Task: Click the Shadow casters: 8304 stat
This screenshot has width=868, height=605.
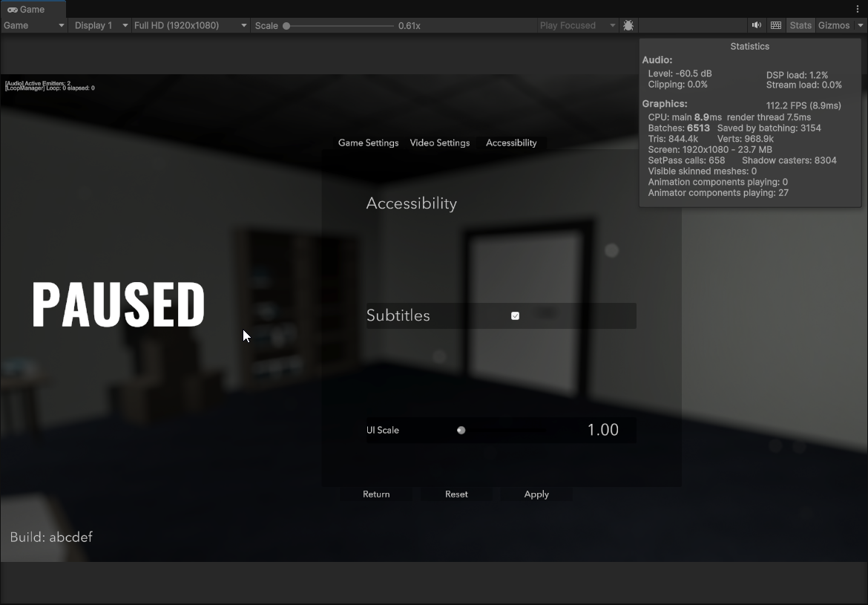Action: [789, 160]
